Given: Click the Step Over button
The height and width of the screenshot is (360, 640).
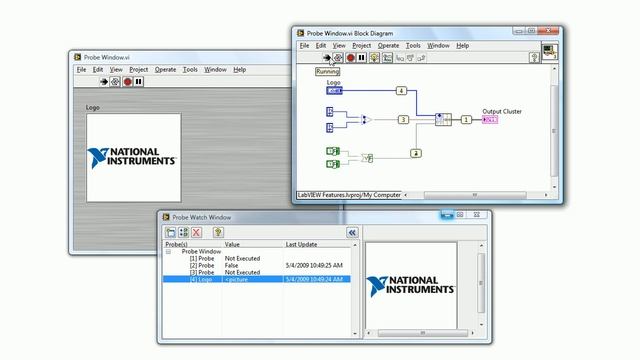Looking at the screenshot, I should click(410, 58).
